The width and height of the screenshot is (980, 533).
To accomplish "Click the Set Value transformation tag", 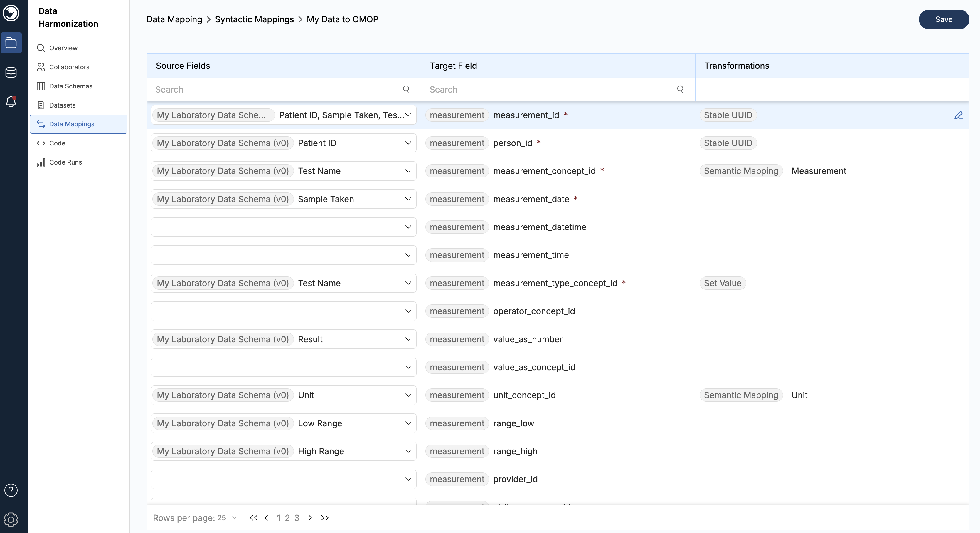I will pos(723,283).
